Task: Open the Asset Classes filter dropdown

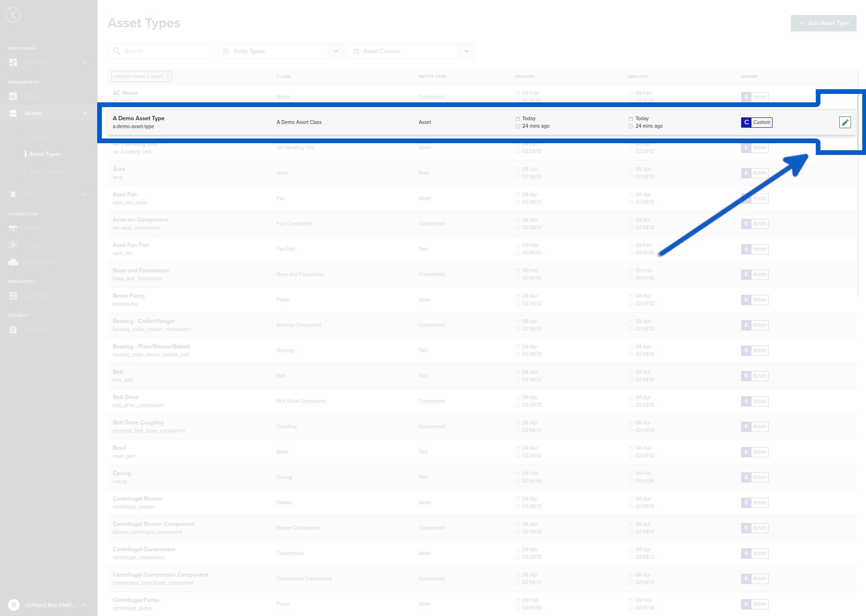Action: [466, 51]
